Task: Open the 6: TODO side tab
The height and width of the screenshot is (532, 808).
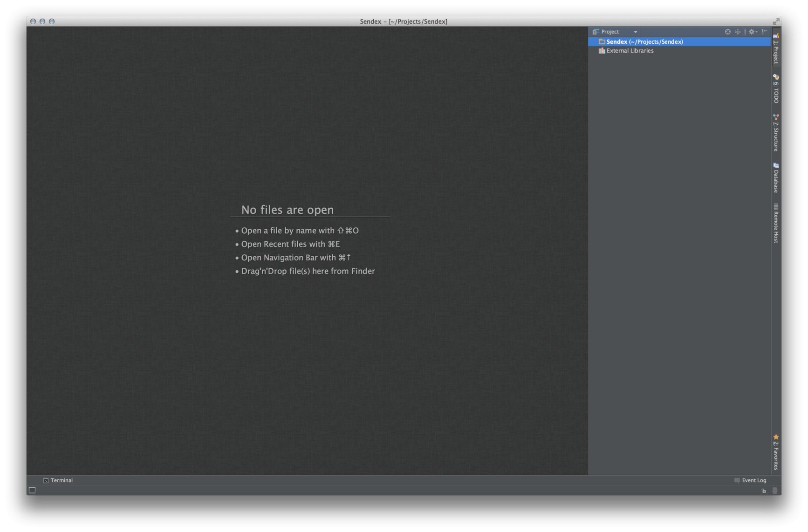Action: coord(776,89)
